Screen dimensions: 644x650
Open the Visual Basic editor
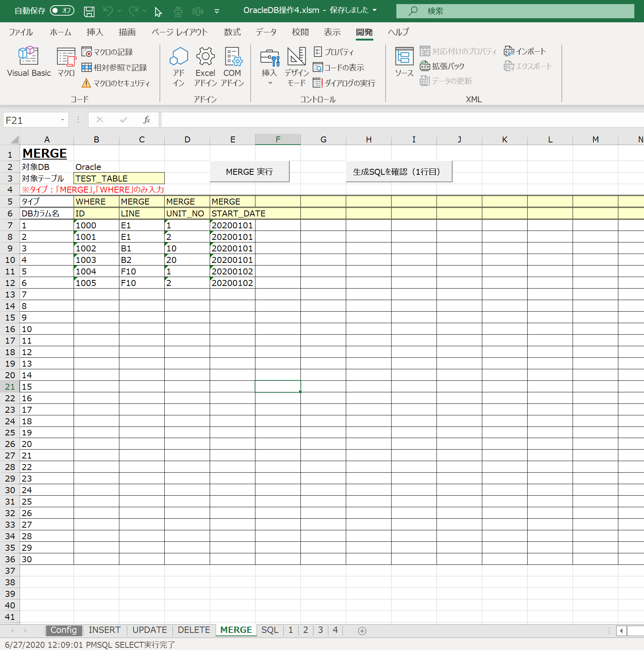pos(29,62)
